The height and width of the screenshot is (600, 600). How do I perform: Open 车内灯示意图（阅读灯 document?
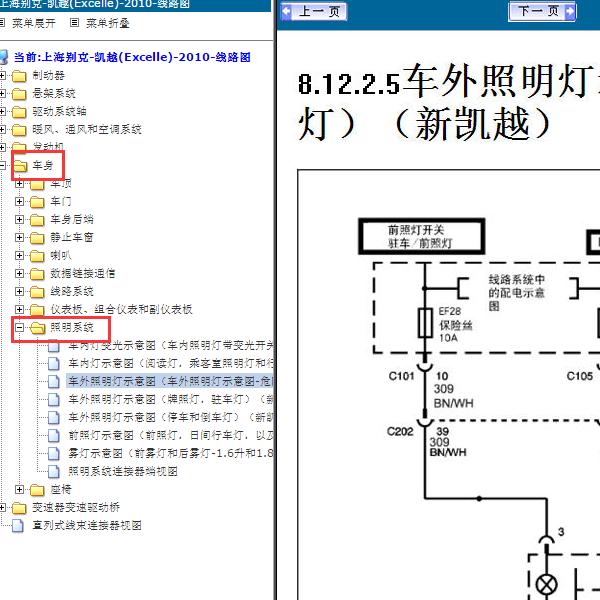[x=171, y=363]
